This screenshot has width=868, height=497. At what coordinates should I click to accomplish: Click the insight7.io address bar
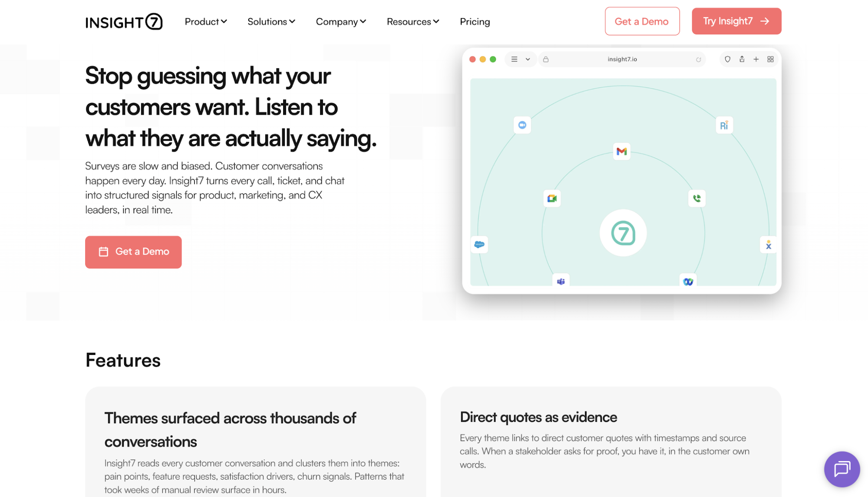point(622,60)
